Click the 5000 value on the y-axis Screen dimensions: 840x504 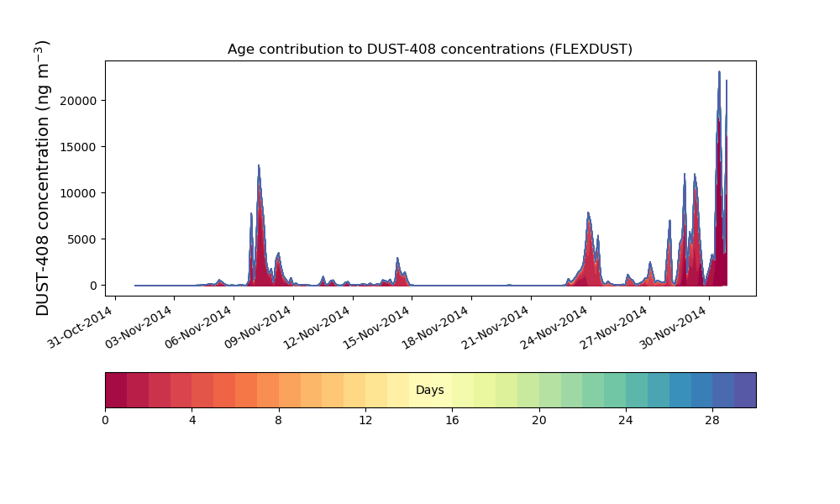click(81, 239)
